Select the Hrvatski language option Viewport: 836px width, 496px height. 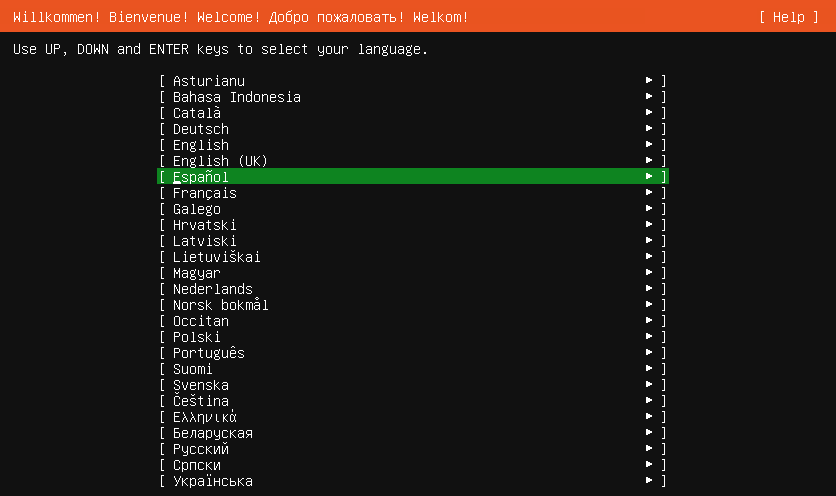(413, 225)
